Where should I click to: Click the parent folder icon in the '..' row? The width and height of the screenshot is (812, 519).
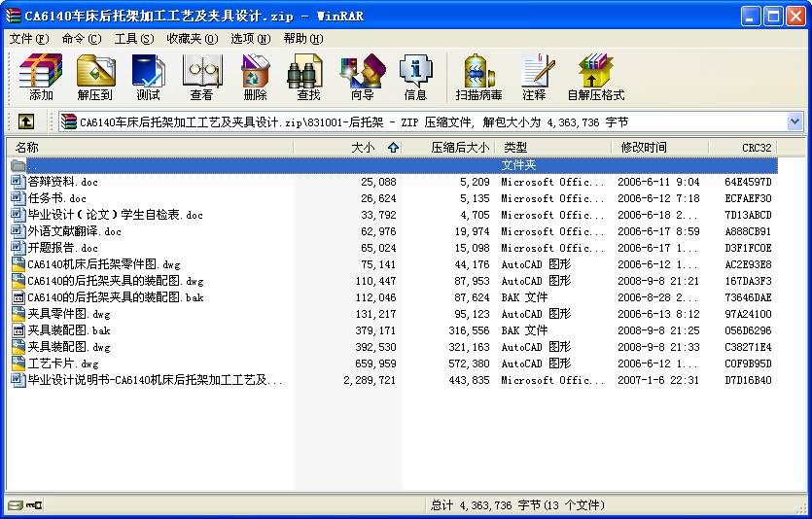click(x=18, y=165)
